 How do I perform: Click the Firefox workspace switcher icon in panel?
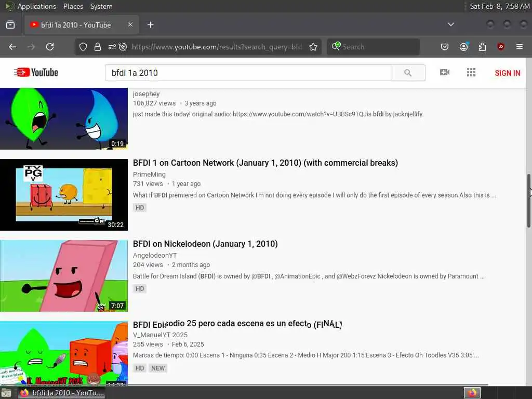pos(472,393)
